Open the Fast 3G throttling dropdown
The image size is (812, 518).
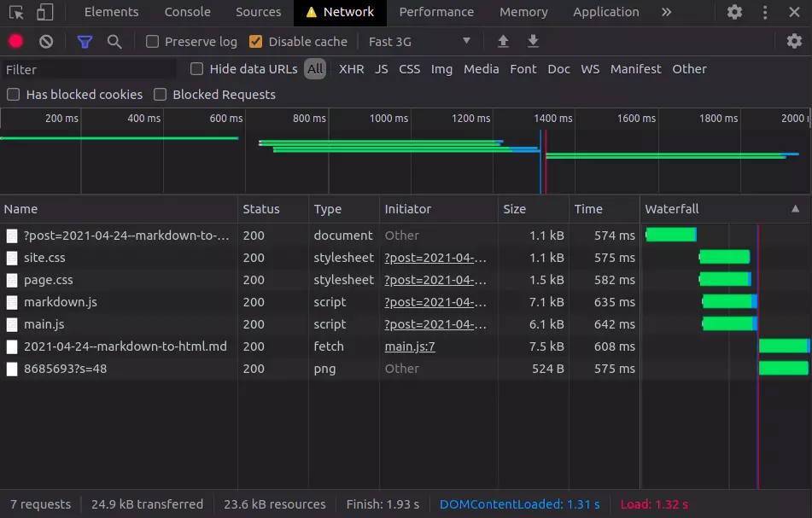coord(418,42)
